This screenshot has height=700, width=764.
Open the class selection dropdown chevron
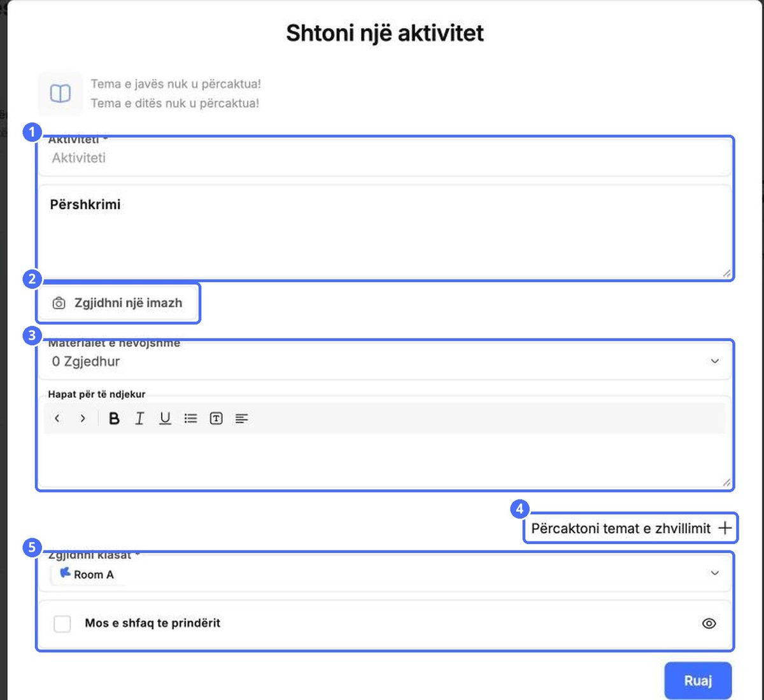tap(715, 573)
